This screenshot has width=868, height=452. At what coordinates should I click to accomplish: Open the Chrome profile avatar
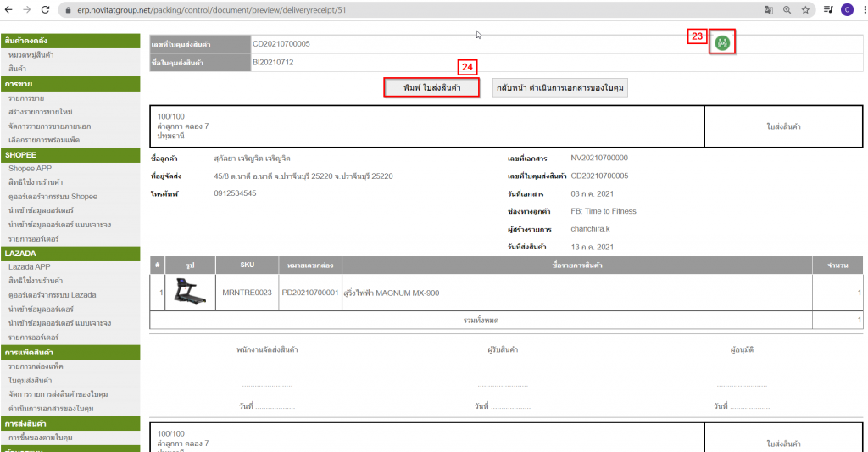(847, 10)
